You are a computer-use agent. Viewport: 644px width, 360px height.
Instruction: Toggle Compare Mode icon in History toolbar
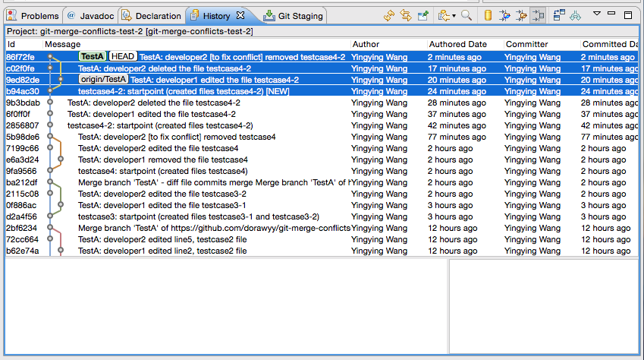coord(559,16)
